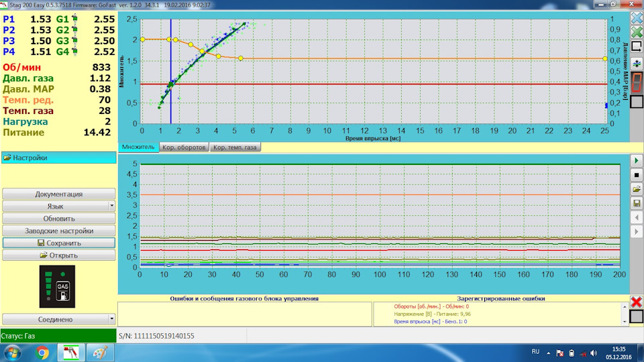Screen dimensions: 644x362
Task: Click the Открыть settings button
Action: (59, 255)
